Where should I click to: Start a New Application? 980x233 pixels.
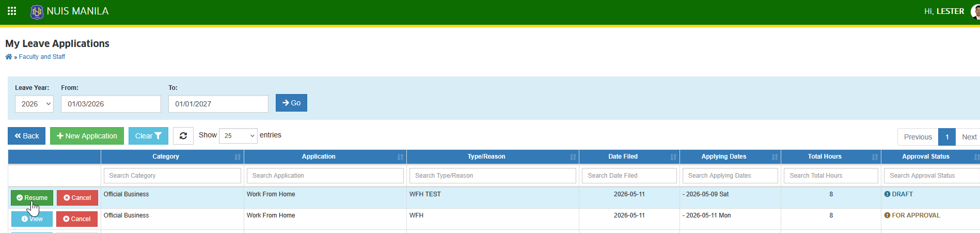(x=87, y=136)
